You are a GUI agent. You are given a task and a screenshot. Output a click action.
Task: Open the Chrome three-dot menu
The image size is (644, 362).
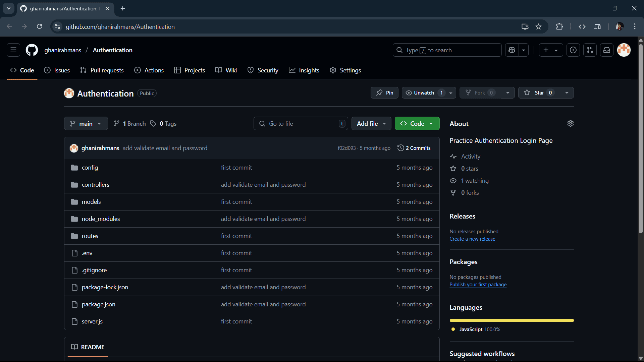coord(635,27)
